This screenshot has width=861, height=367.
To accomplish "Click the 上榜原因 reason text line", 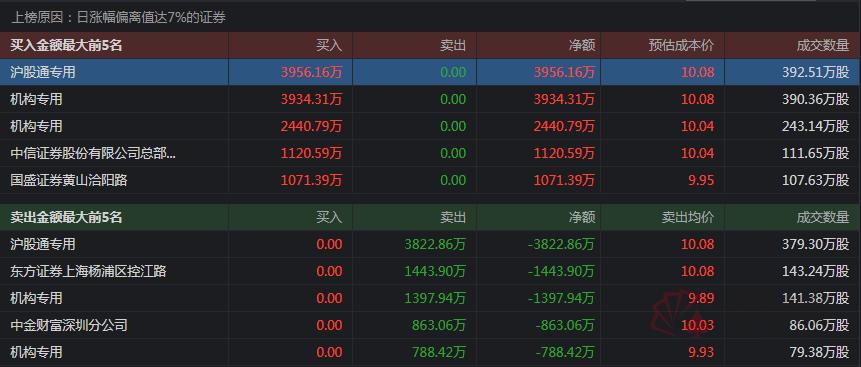I will tap(119, 18).
